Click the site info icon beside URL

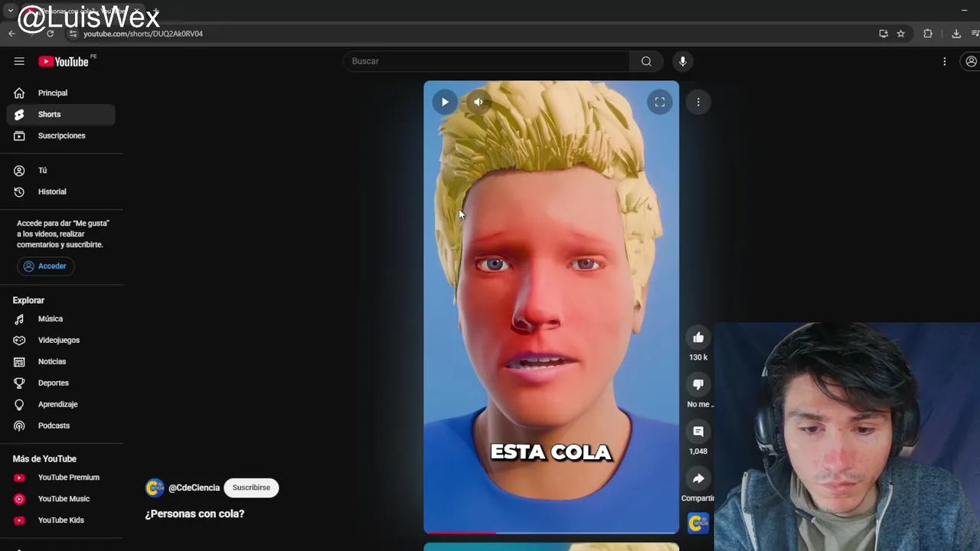[x=73, y=34]
